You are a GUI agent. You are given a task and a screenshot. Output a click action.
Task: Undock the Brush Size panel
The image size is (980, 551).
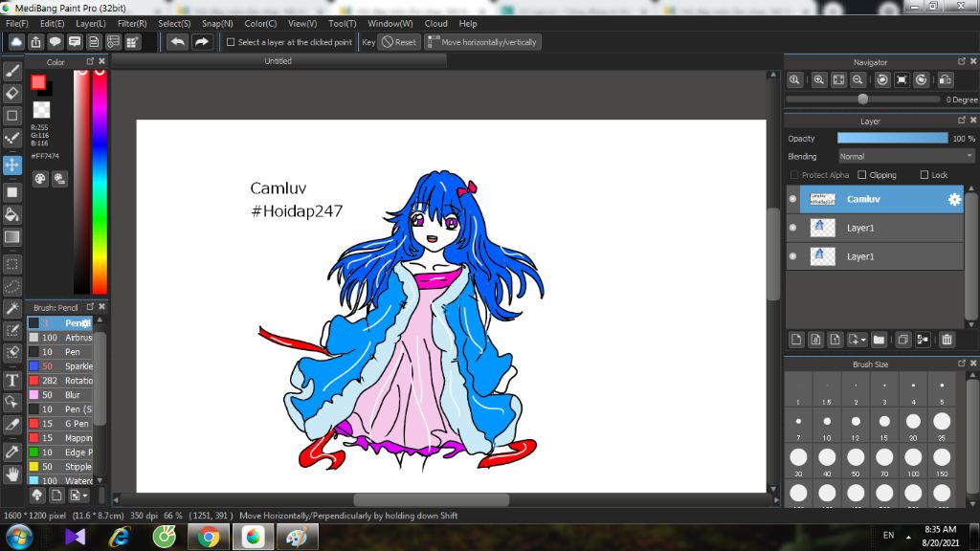click(x=962, y=363)
